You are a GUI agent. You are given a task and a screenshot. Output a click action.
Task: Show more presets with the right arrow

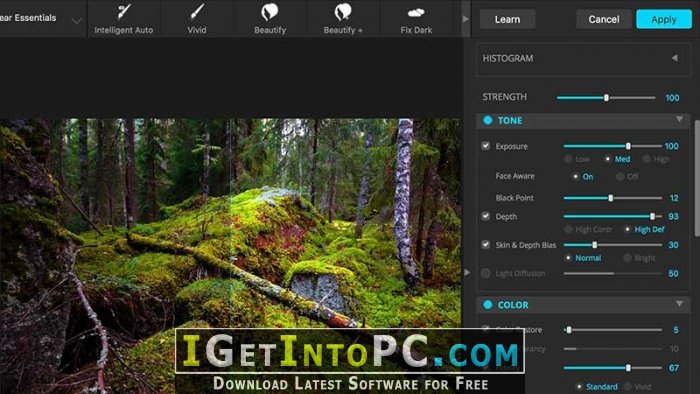pos(466,19)
